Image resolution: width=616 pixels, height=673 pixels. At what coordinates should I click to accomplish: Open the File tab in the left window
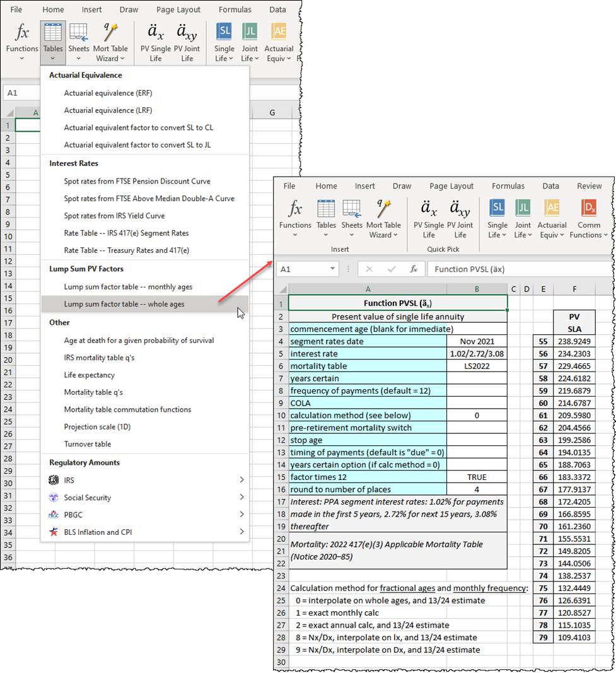[x=16, y=9]
